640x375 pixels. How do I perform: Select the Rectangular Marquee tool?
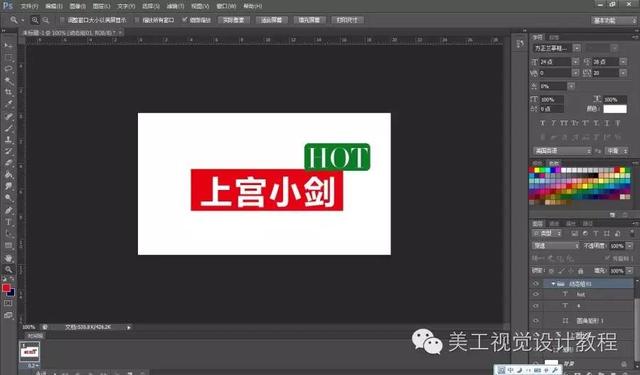click(8, 57)
